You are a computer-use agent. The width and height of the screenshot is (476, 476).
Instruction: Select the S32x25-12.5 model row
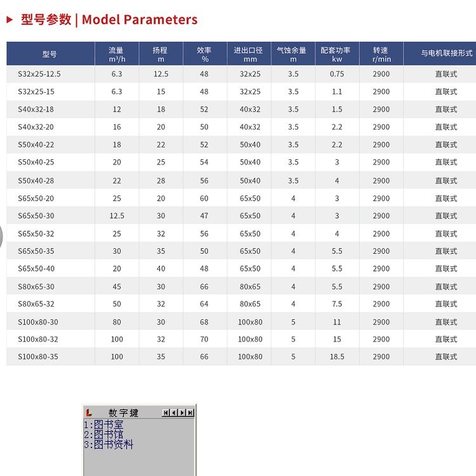pyautogui.click(x=39, y=74)
